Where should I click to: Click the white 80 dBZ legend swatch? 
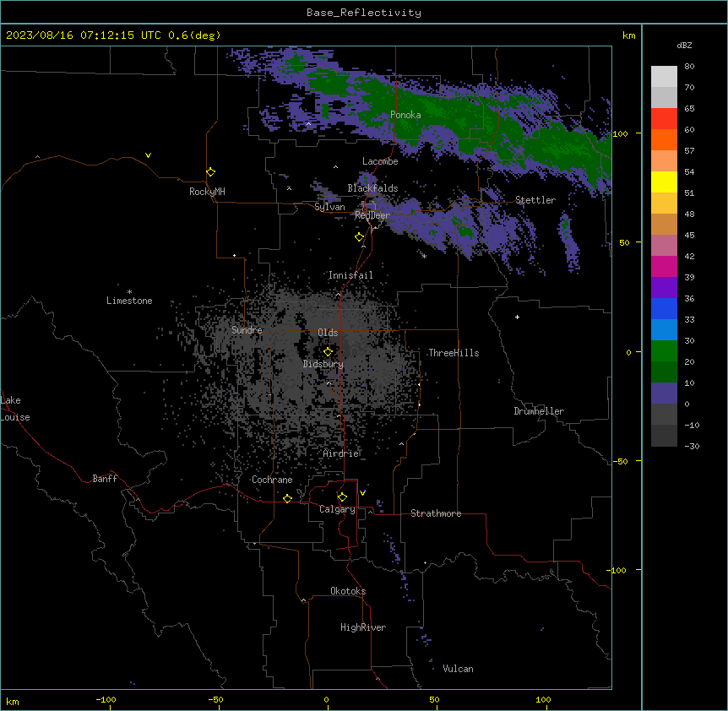click(x=664, y=77)
